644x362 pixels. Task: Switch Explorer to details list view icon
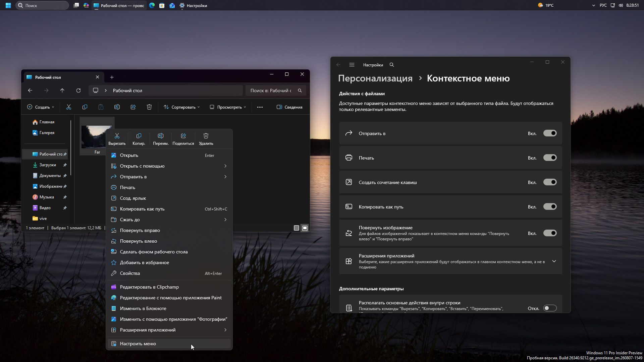297,228
